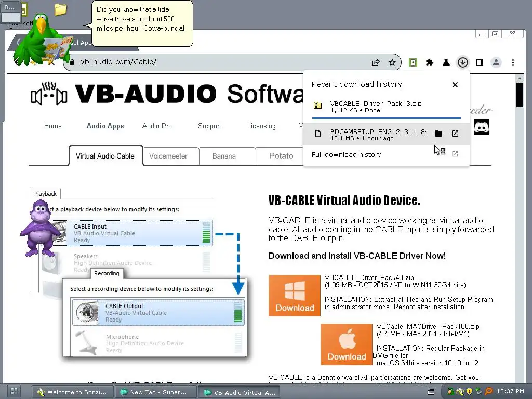Click the keyboard icon in taskbar
The height and width of the screenshot is (399, 532).
[x=431, y=392]
